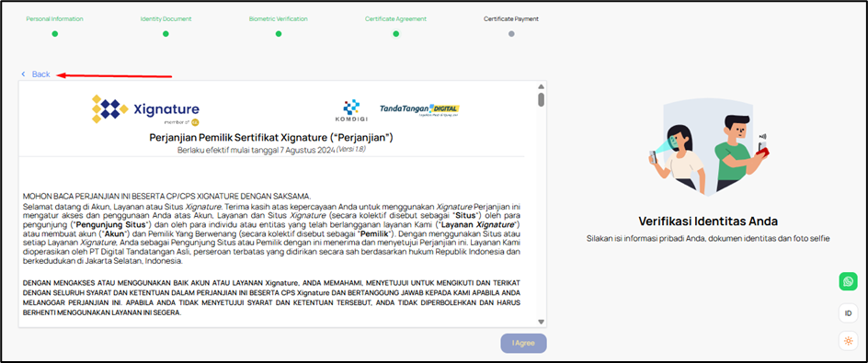Viewport: 868px width, 363px height.
Task: Click the agreement scrollbar down arrow
Action: 541,322
